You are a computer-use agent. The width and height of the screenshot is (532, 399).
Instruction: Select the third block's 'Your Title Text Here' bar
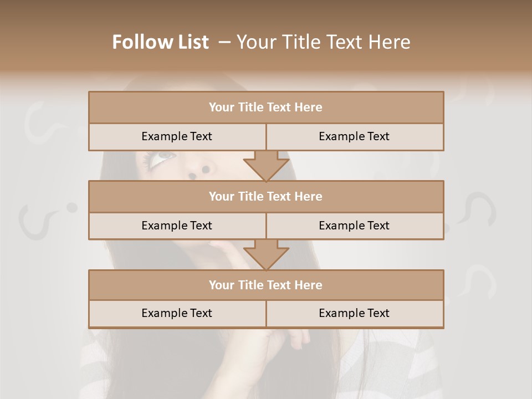click(267, 285)
